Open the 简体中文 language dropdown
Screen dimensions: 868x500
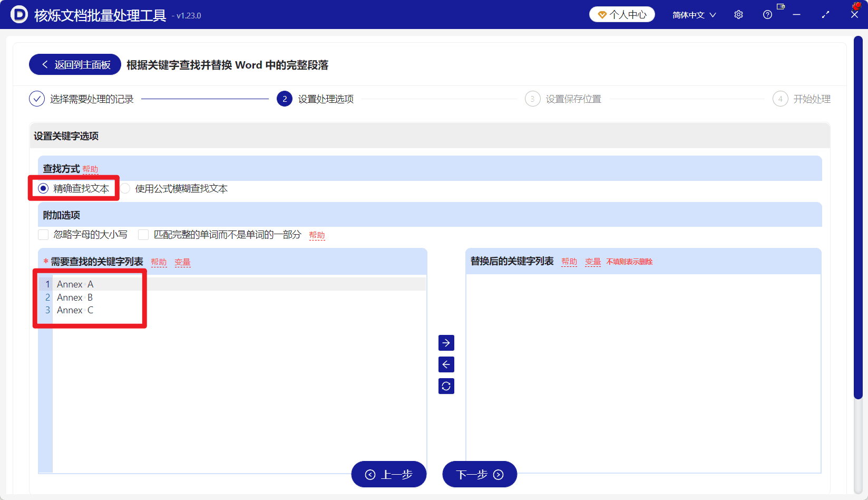coord(694,15)
